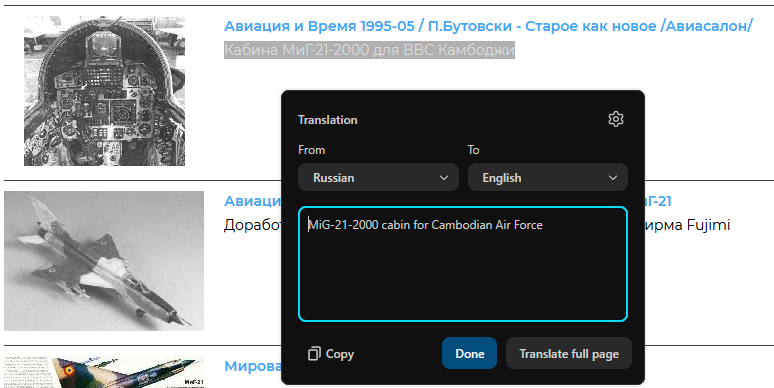Click the To label in Translation popup

(473, 150)
